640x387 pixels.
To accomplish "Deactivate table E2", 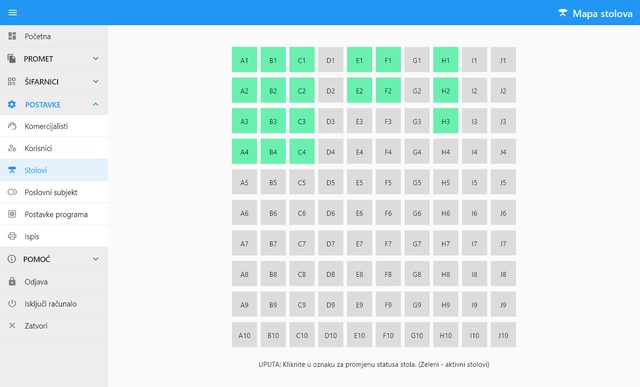I will click(x=359, y=90).
